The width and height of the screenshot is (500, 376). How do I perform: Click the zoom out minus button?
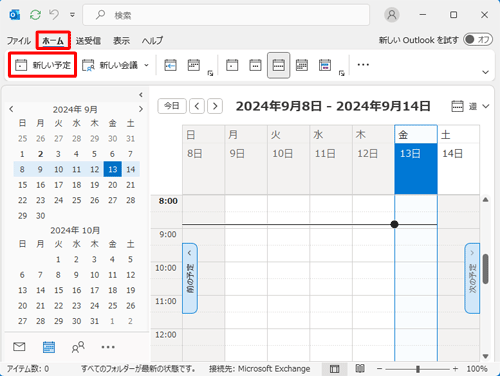coord(379,369)
